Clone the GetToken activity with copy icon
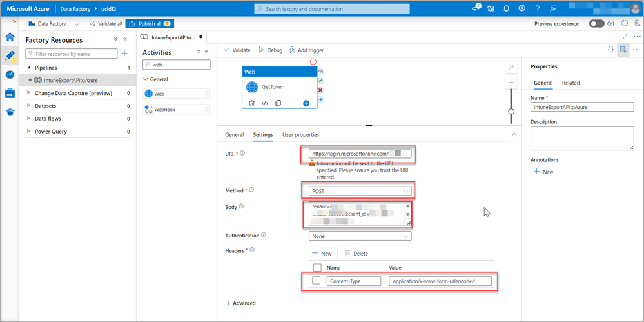 click(278, 103)
